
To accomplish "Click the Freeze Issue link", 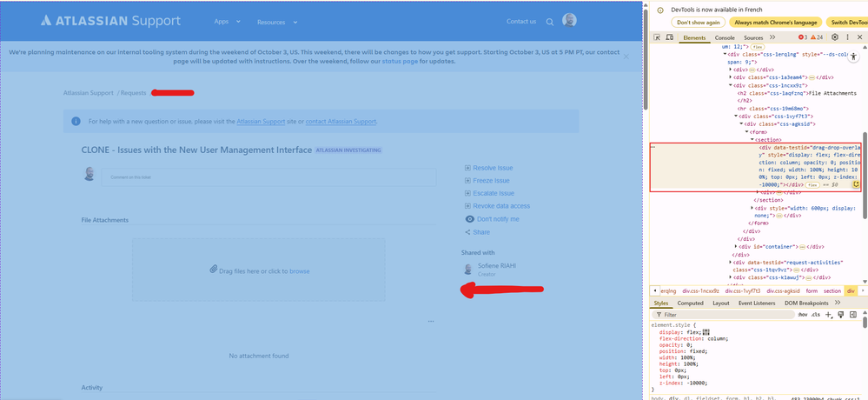I will coord(491,181).
